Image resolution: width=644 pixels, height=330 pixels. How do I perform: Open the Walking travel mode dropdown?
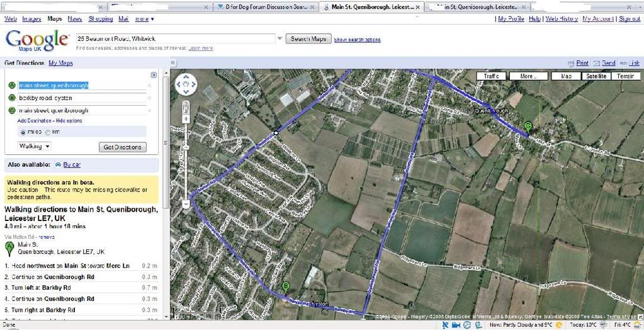tap(35, 146)
